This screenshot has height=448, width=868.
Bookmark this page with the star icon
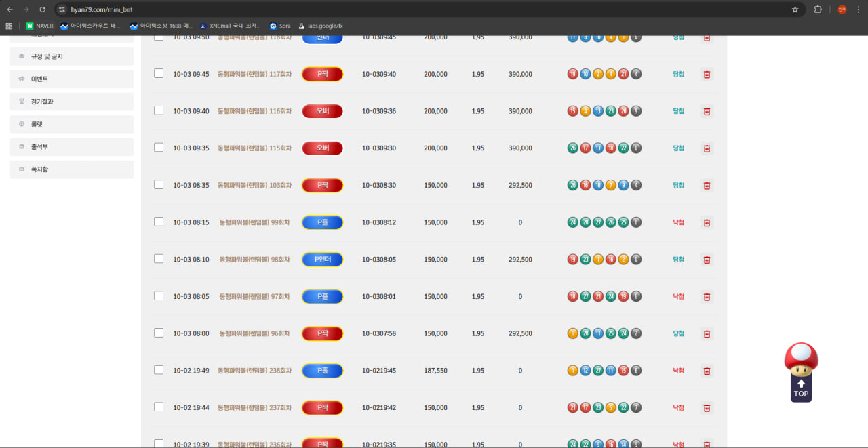point(795,9)
